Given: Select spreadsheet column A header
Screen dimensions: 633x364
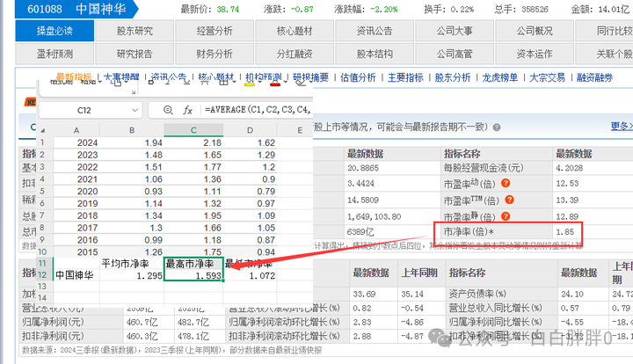Looking at the screenshot, I should pyautogui.click(x=76, y=130).
